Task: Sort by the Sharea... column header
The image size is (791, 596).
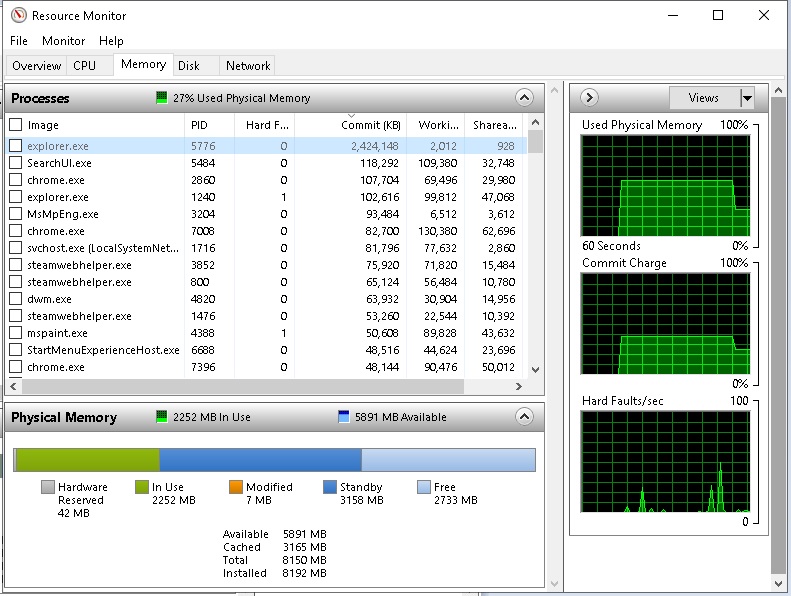Action: click(494, 125)
